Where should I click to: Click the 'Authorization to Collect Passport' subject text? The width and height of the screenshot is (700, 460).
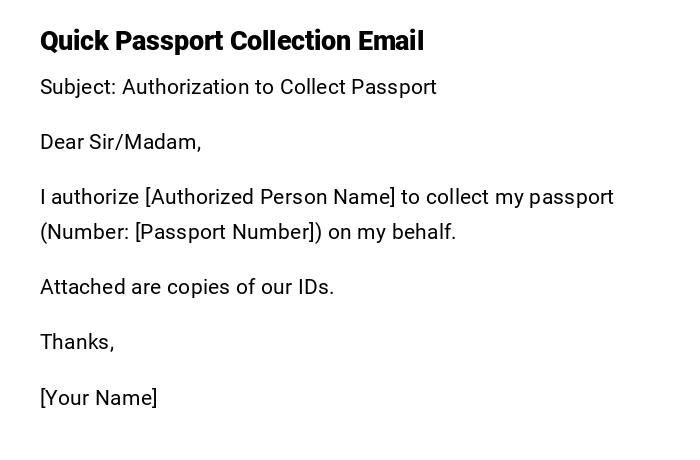279,87
